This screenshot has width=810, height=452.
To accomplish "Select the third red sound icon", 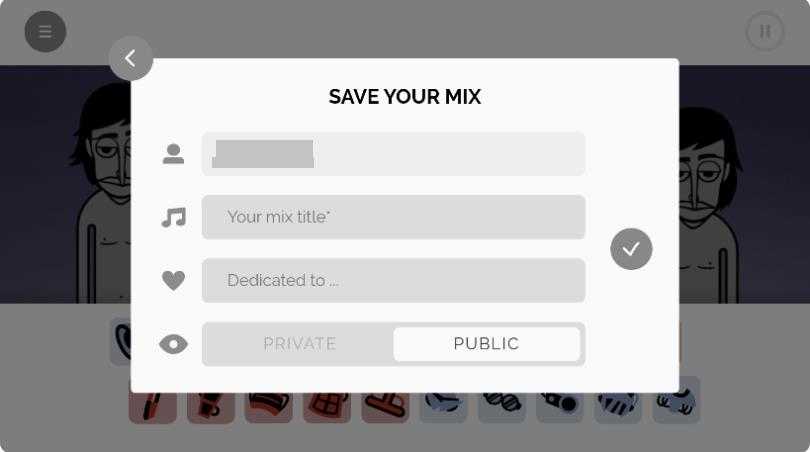I will coord(269,405).
